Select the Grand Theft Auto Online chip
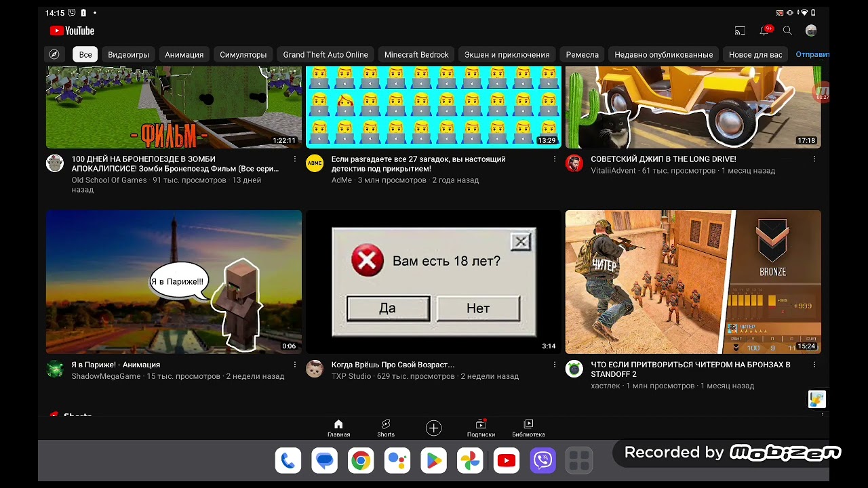The image size is (868, 488). pyautogui.click(x=325, y=54)
